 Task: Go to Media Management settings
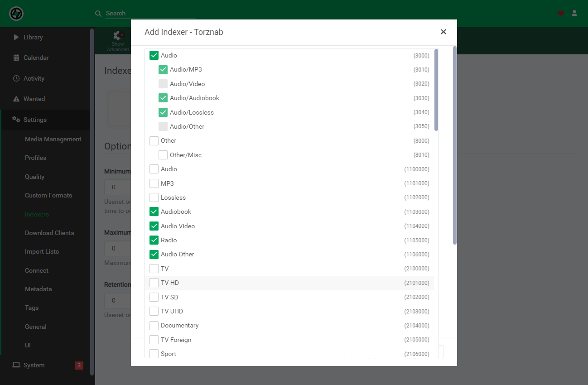[x=53, y=139]
